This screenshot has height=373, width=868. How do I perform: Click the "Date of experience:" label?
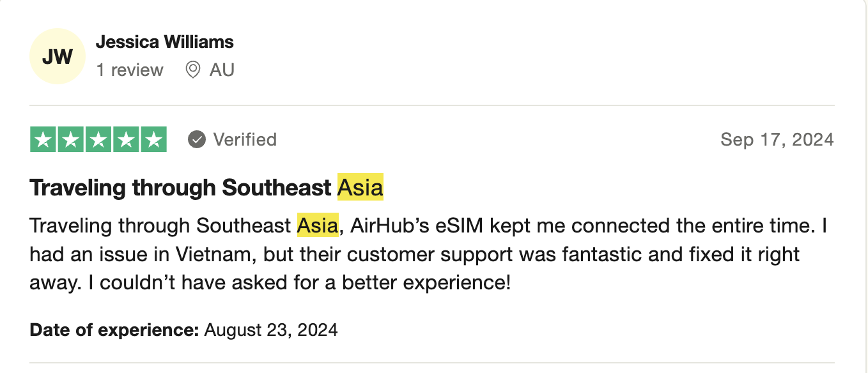click(x=114, y=330)
